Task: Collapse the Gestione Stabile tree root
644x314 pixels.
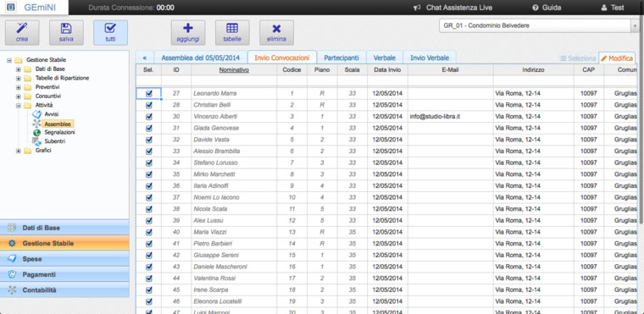Action: [9, 60]
